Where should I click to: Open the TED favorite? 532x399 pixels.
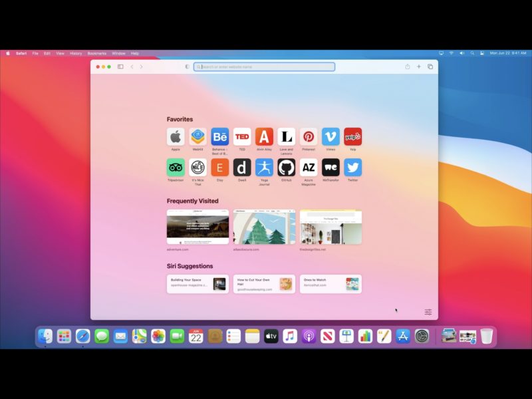242,137
